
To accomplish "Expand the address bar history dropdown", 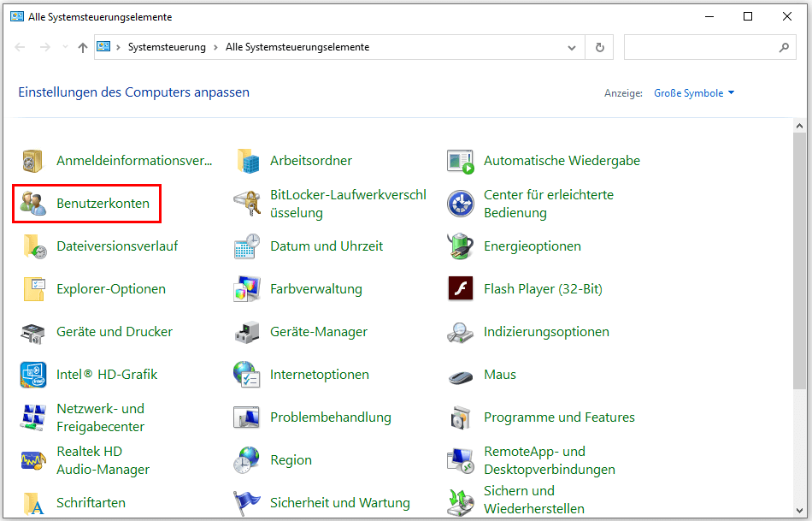I will pos(573,48).
